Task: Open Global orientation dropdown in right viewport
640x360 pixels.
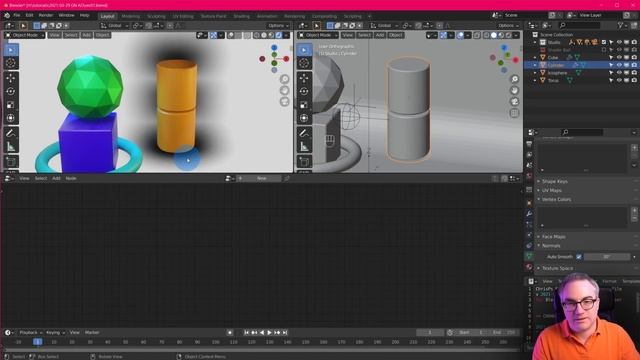Action: tap(384, 25)
